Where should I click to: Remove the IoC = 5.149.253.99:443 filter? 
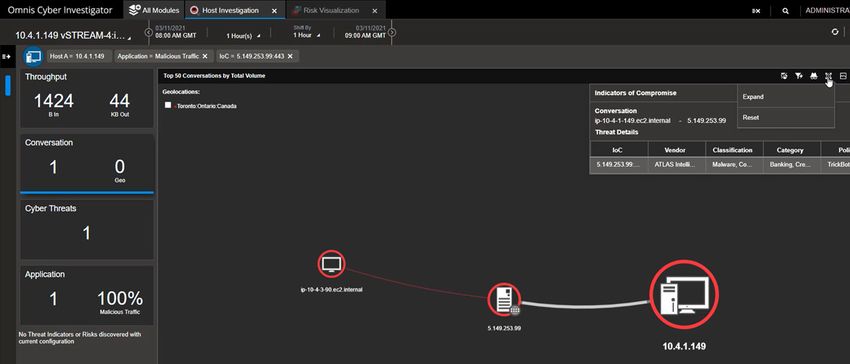(290, 56)
